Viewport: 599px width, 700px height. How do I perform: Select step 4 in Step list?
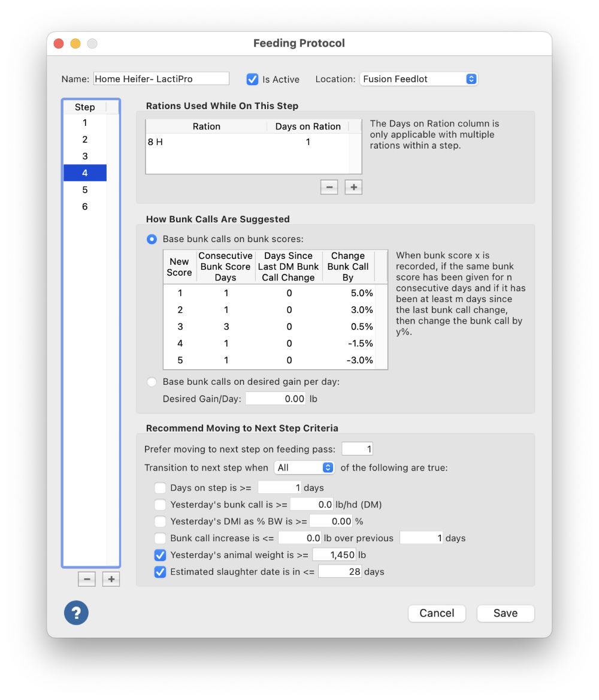click(85, 173)
